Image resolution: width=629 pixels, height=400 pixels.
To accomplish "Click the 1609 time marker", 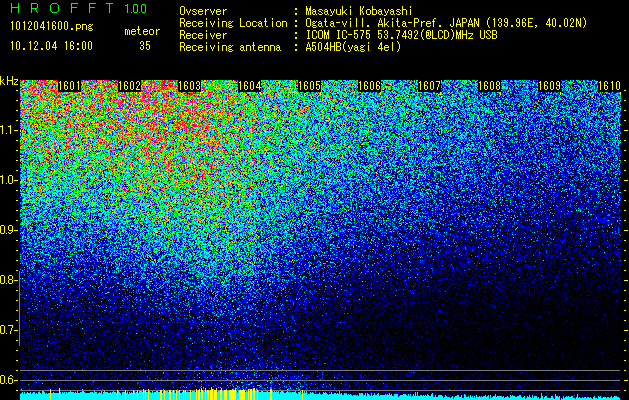I will click(549, 86).
